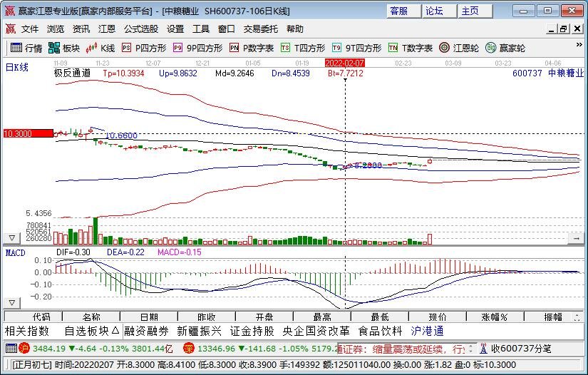Sort by the 开盘 column header
This screenshot has height=375, width=588.
click(x=264, y=317)
